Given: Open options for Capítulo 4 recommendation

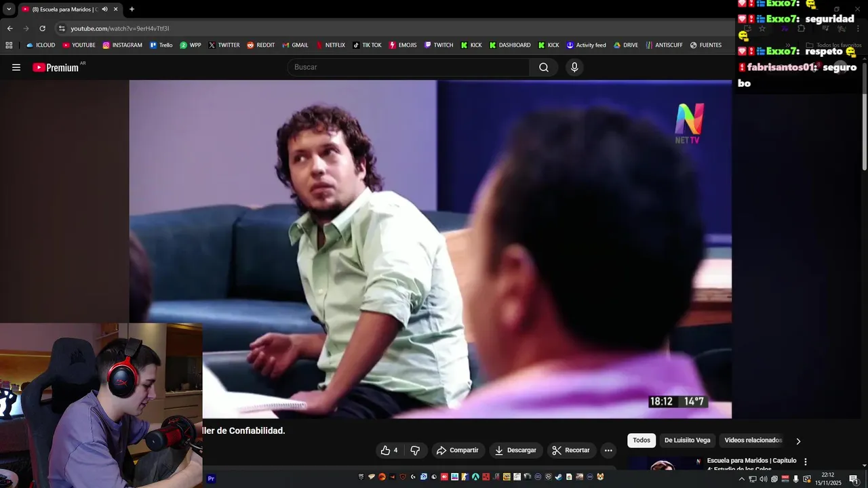Looking at the screenshot, I should [x=806, y=462].
